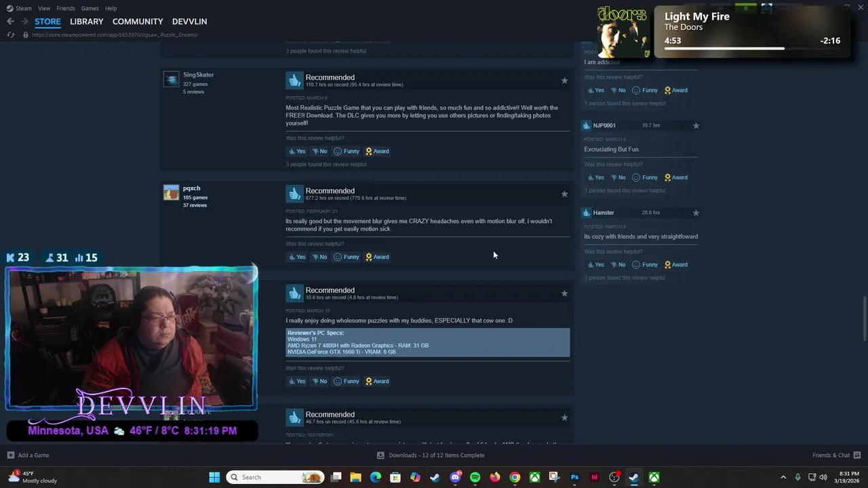The image size is (868, 488).
Task: Open the DEVVLIN profile tab
Action: (x=189, y=22)
